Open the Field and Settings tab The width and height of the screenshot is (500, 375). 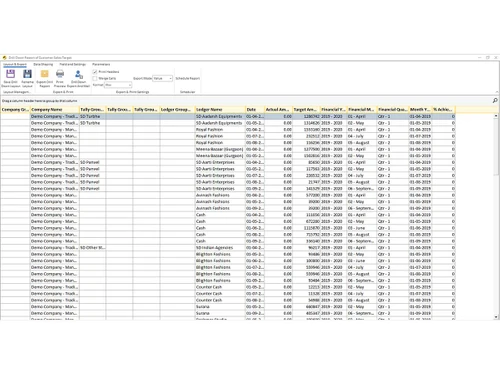72,64
